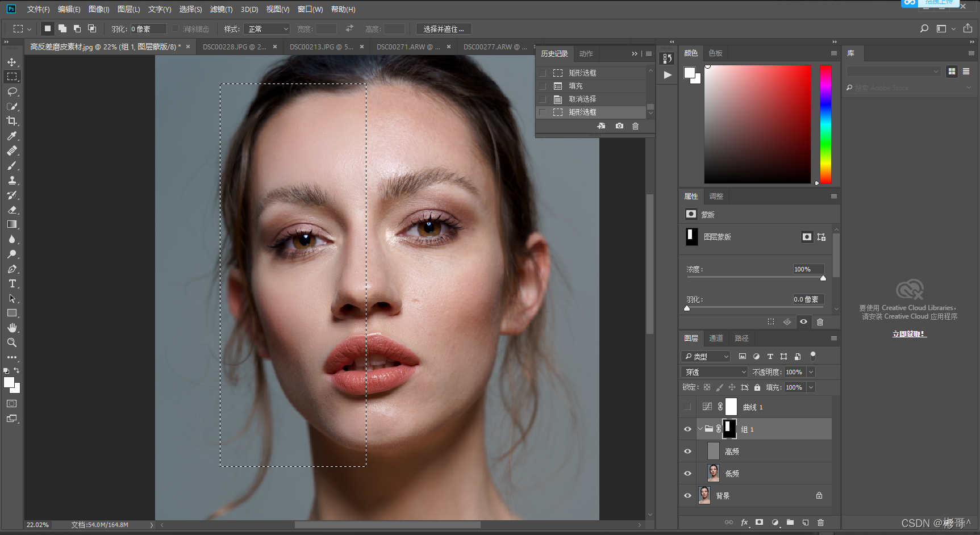Expand the History panel double-arrow
The image size is (980, 535).
[x=635, y=53]
